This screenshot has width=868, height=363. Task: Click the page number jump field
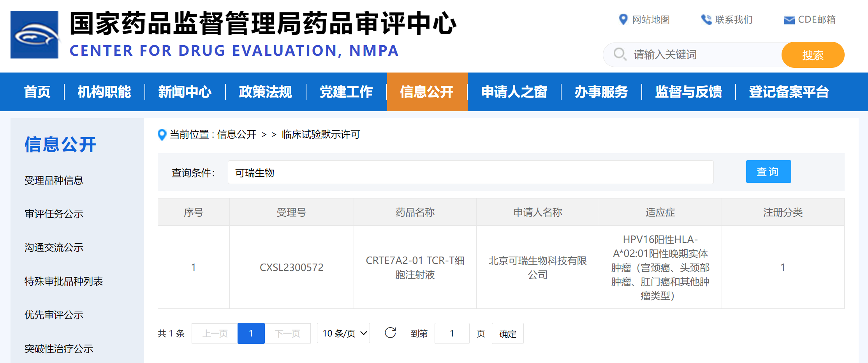tap(452, 333)
